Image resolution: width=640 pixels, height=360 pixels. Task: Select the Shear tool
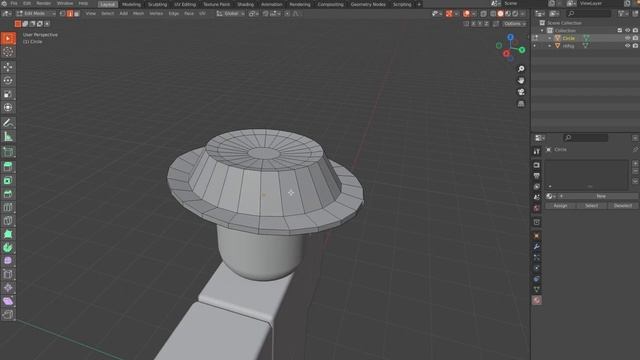tap(8, 301)
